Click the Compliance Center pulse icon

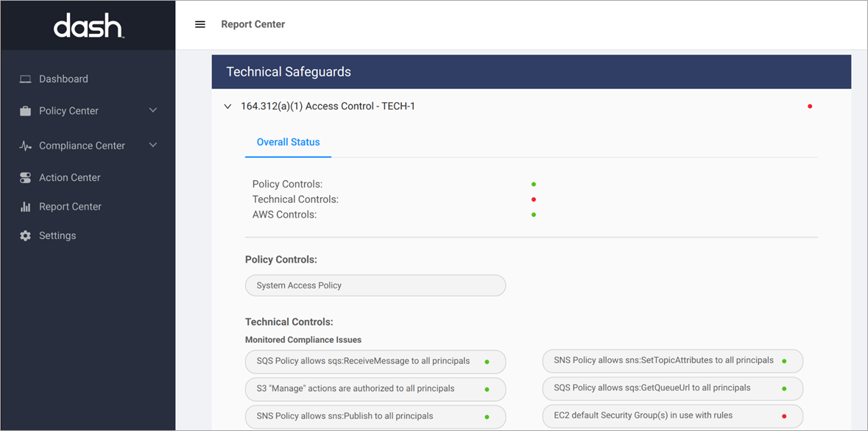(x=26, y=146)
